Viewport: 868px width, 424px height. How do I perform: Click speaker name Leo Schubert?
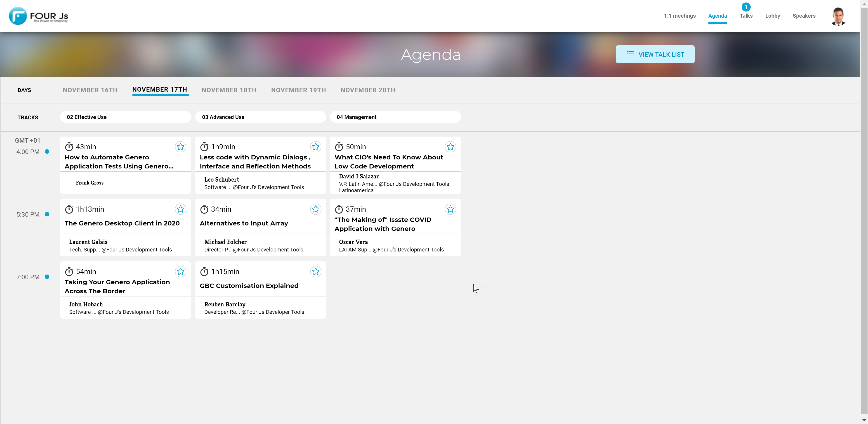click(221, 179)
